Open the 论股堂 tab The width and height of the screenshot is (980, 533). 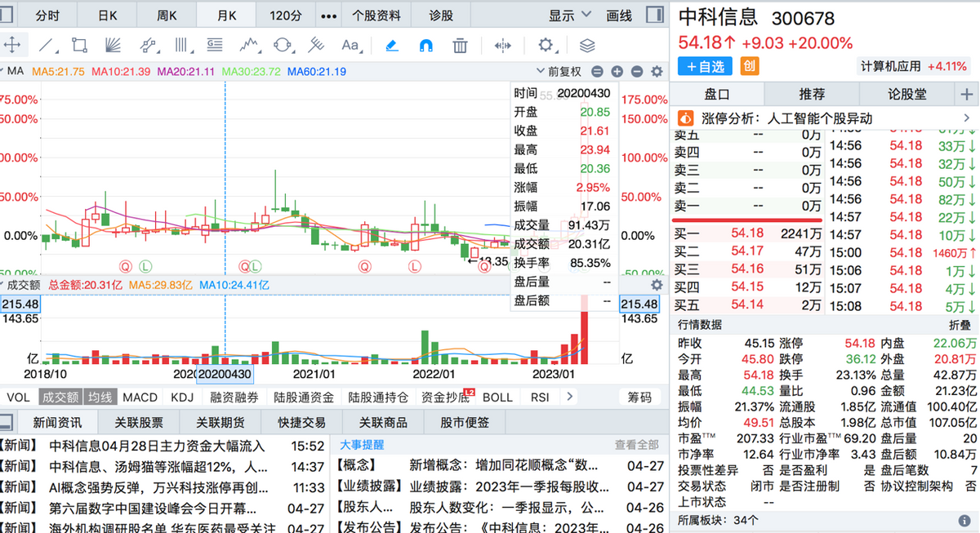pyautogui.click(x=906, y=94)
